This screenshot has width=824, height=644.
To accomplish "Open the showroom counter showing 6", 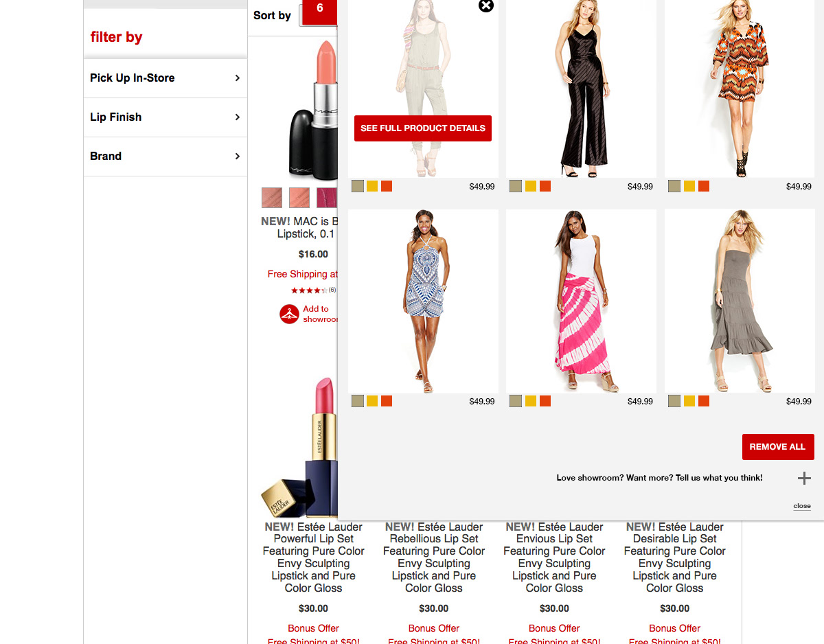I will pyautogui.click(x=319, y=12).
